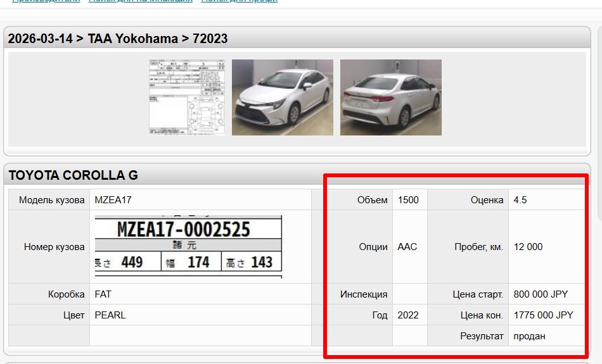602x364 pixels.
Task: Select the 'MZEA17' body model value
Action: [113, 200]
